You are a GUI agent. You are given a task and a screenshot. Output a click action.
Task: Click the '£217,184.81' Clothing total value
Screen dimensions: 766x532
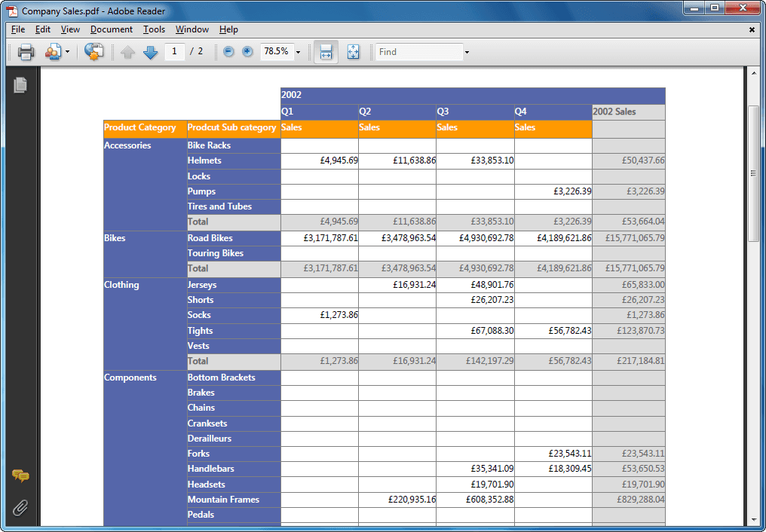tap(640, 361)
